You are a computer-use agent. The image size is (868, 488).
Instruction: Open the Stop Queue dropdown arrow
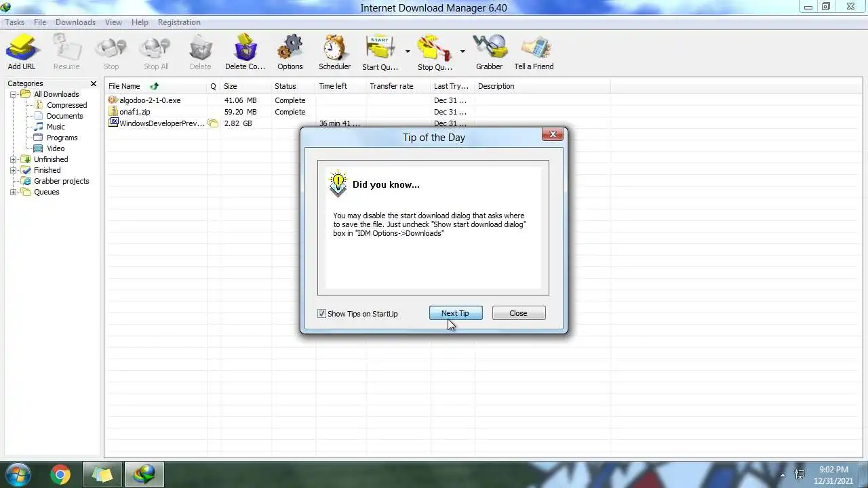click(x=462, y=52)
